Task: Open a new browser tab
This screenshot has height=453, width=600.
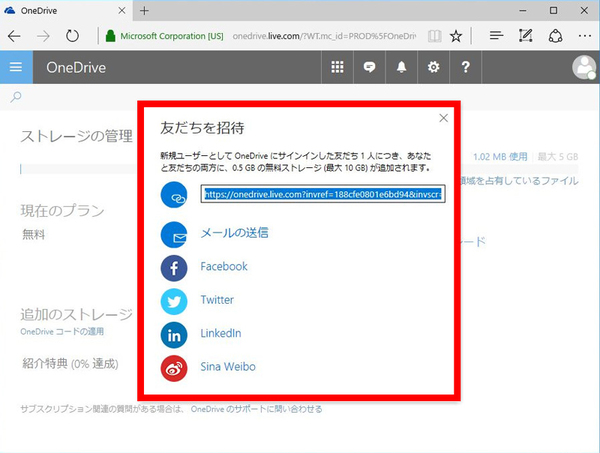Action: pyautogui.click(x=144, y=11)
